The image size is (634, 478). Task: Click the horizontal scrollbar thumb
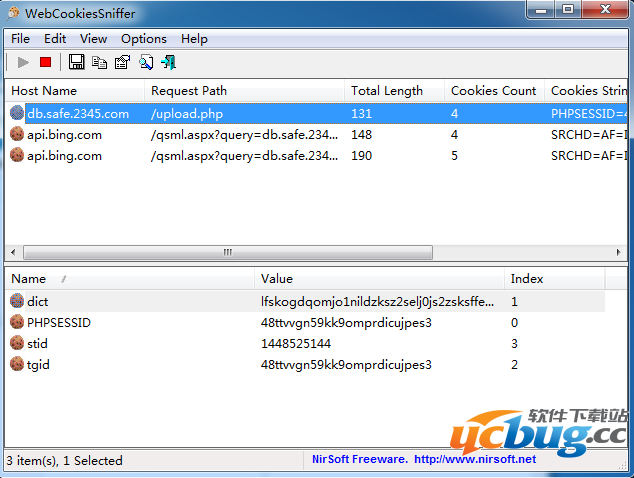pos(228,252)
